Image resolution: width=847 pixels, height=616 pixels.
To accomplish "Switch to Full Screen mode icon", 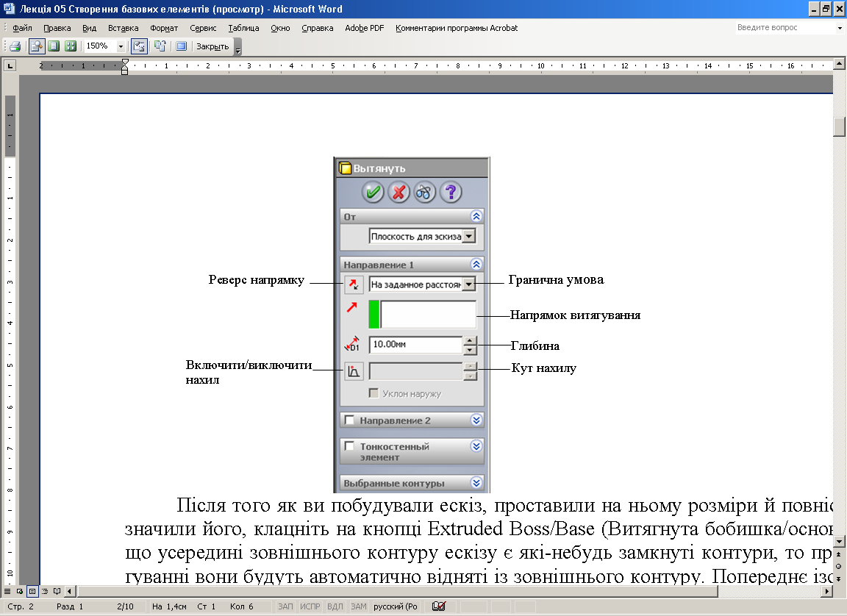I will coord(181,46).
